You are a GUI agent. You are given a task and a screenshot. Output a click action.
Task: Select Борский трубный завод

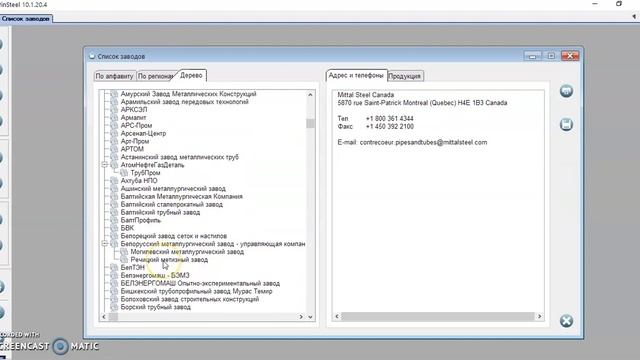156,307
